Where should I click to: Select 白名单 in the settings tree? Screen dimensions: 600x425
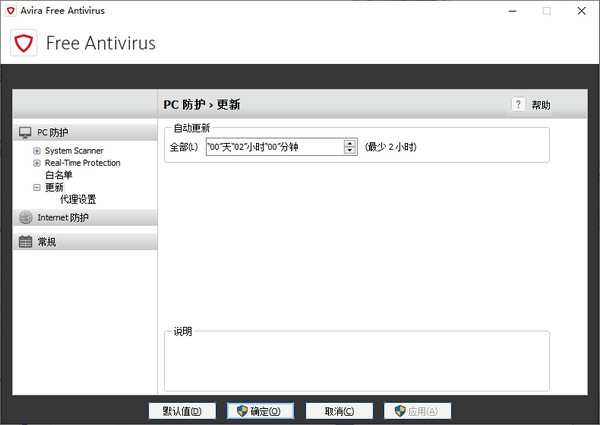59,175
